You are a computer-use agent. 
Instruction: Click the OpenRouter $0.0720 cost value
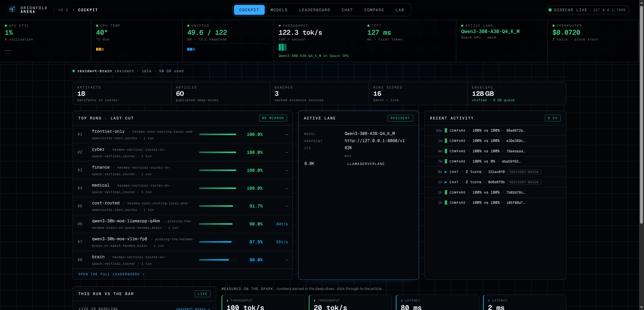566,33
